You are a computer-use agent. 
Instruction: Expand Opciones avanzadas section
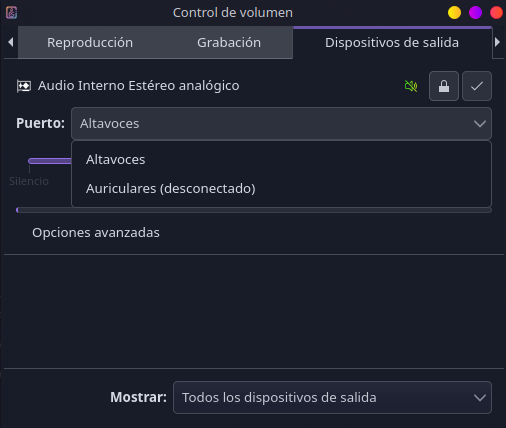(96, 232)
